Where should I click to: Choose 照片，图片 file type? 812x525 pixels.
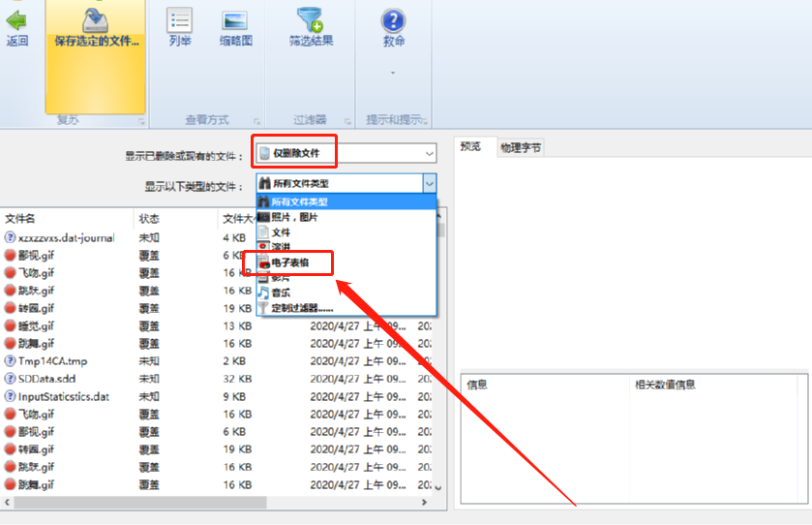346,217
